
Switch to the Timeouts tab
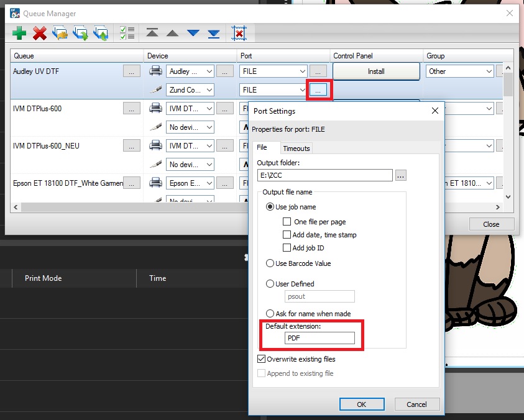(296, 148)
